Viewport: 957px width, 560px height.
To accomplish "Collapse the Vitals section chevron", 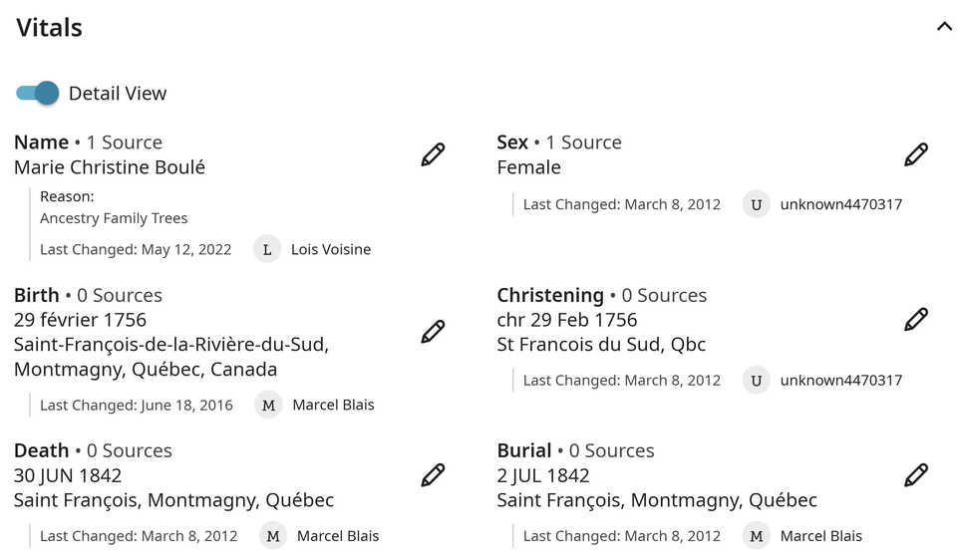I will coord(944,26).
